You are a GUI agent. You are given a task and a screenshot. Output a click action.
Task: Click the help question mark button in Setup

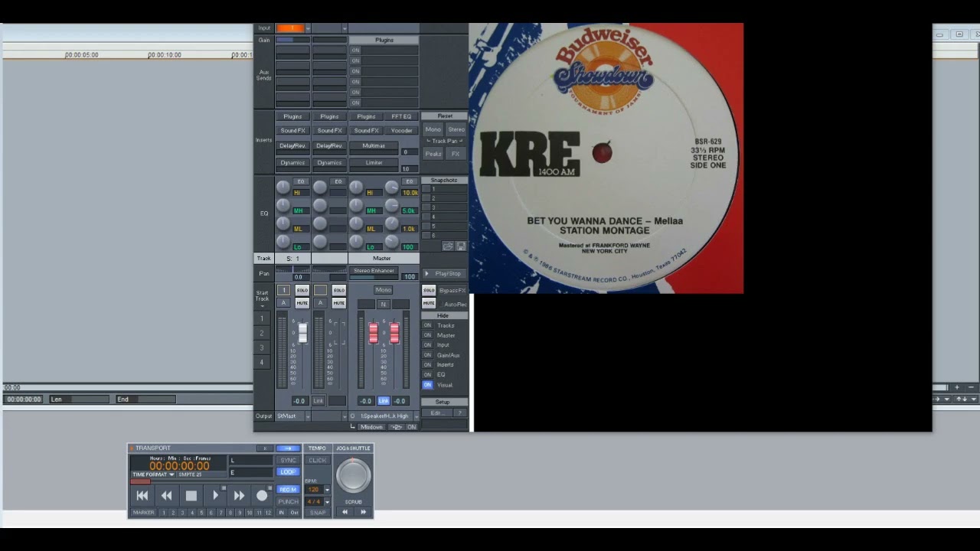point(459,412)
